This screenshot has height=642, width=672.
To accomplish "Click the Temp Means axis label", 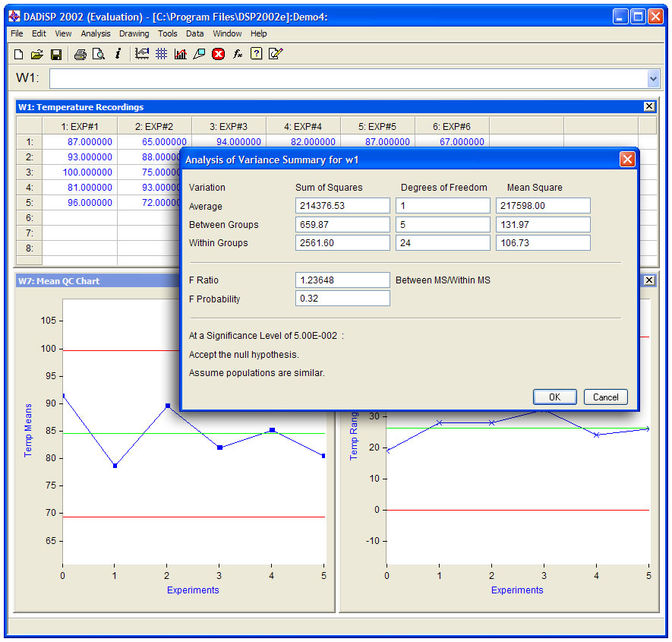I will coord(28,430).
